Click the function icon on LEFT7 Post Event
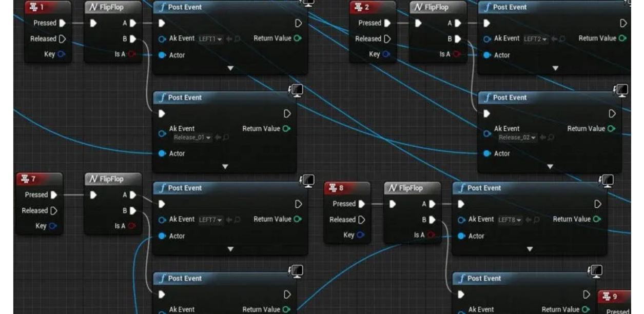Image resolution: width=644 pixels, height=314 pixels. point(162,188)
